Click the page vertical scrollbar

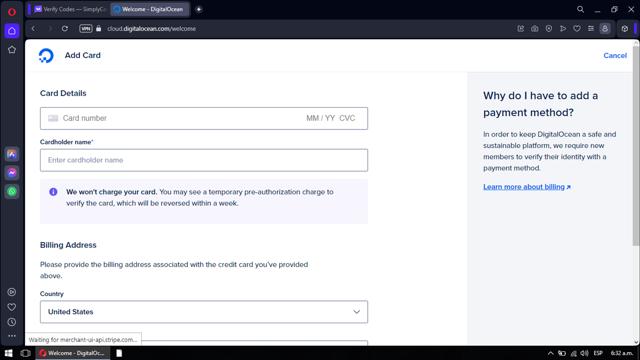(636, 146)
